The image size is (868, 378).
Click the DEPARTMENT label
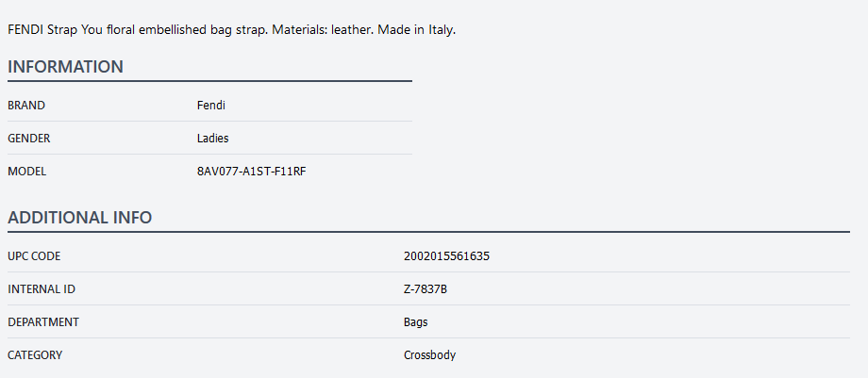(x=43, y=322)
